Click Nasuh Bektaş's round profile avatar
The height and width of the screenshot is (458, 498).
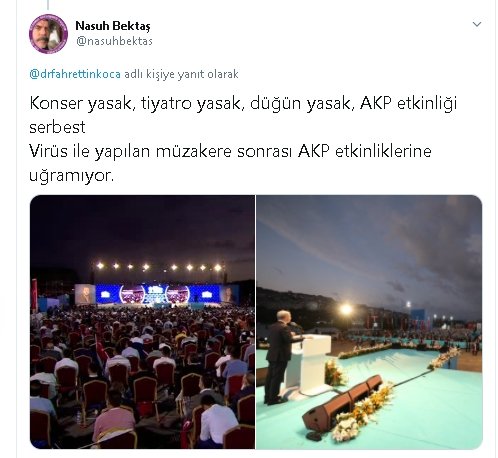point(48,34)
